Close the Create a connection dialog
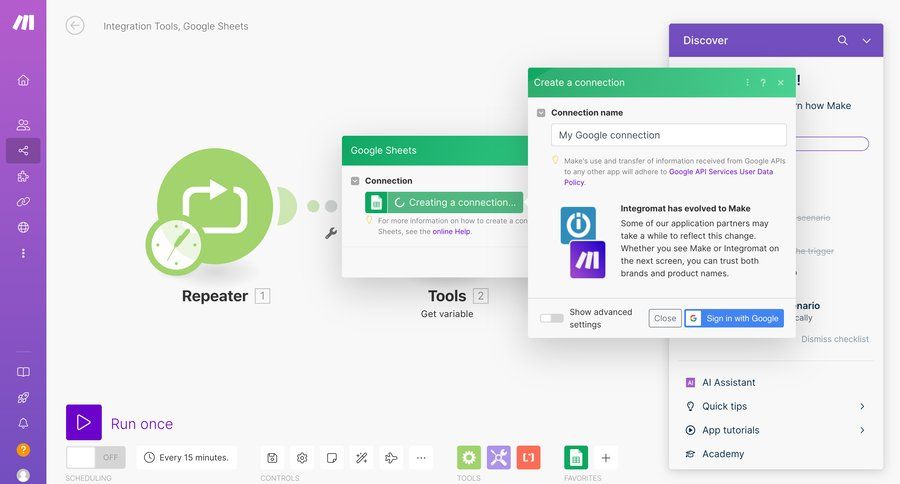This screenshot has width=900, height=484. point(781,83)
